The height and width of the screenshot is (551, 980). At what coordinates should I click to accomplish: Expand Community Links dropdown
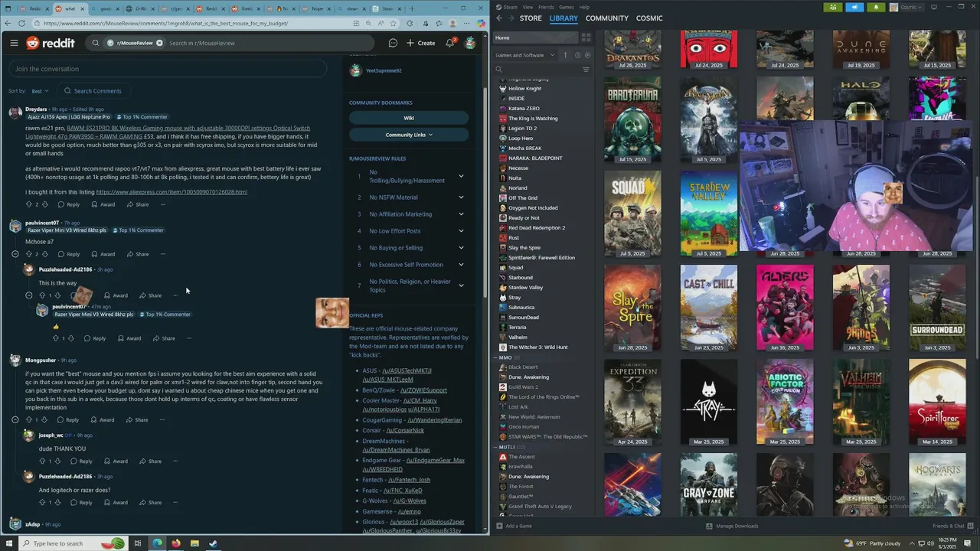coord(409,135)
